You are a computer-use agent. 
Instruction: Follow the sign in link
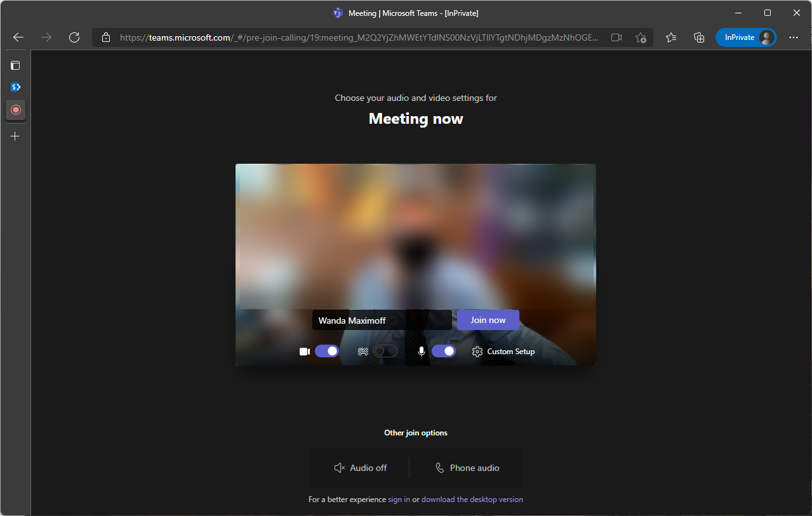399,499
